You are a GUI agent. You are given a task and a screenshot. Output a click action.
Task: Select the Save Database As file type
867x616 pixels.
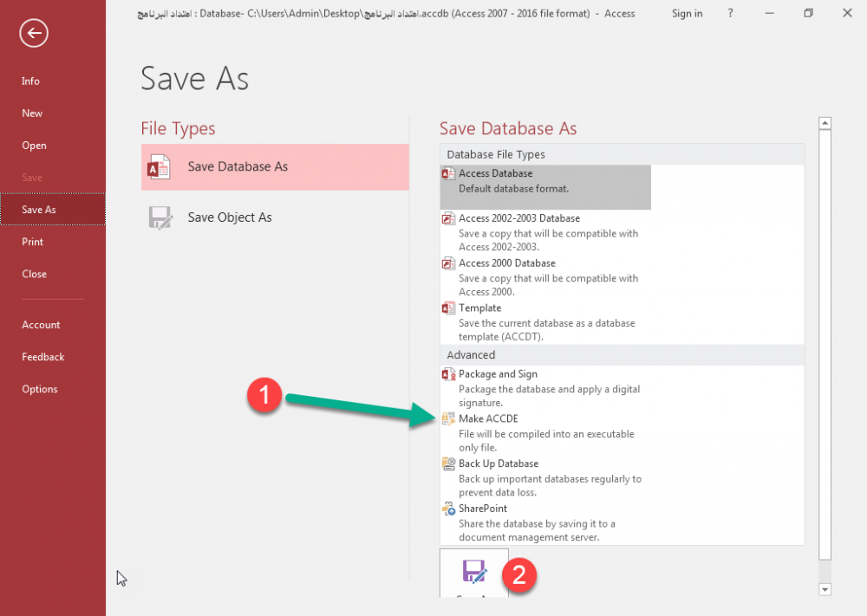(275, 167)
